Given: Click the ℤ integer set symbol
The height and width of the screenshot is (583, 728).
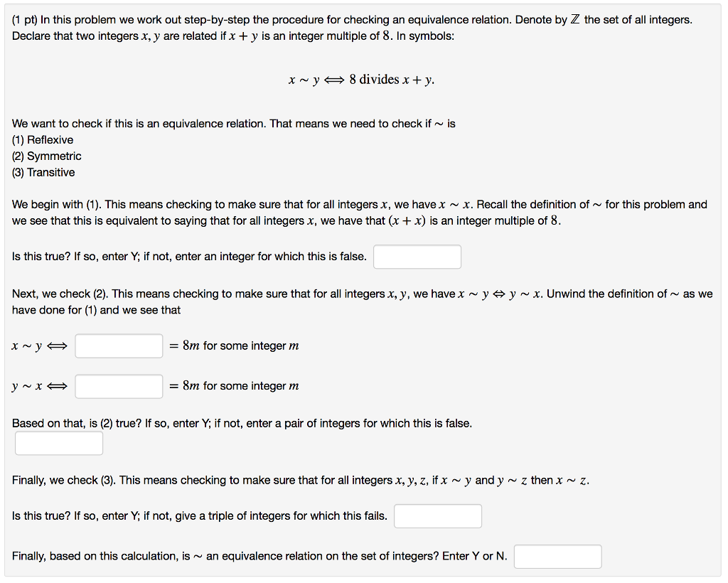Looking at the screenshot, I should (x=575, y=20).
